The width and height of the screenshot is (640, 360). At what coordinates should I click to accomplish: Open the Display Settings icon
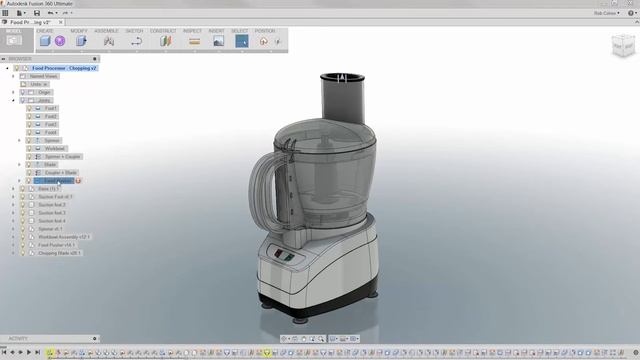[333, 339]
